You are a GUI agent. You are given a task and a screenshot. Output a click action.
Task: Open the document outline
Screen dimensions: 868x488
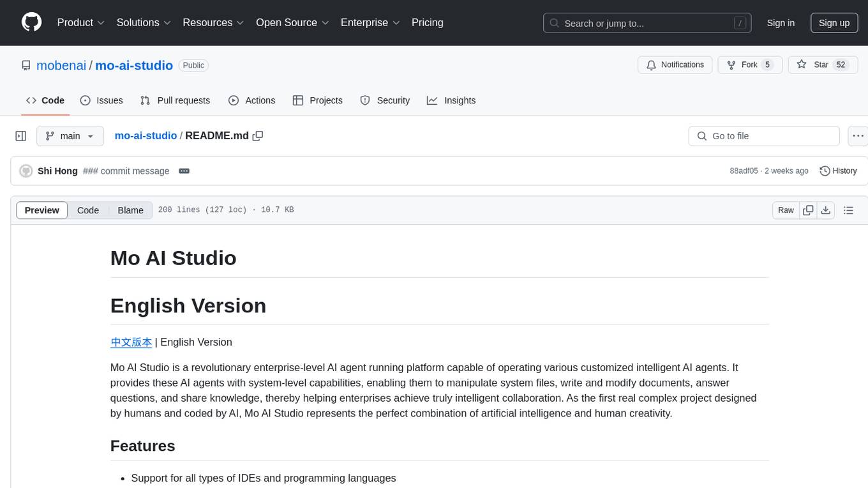[848, 210]
